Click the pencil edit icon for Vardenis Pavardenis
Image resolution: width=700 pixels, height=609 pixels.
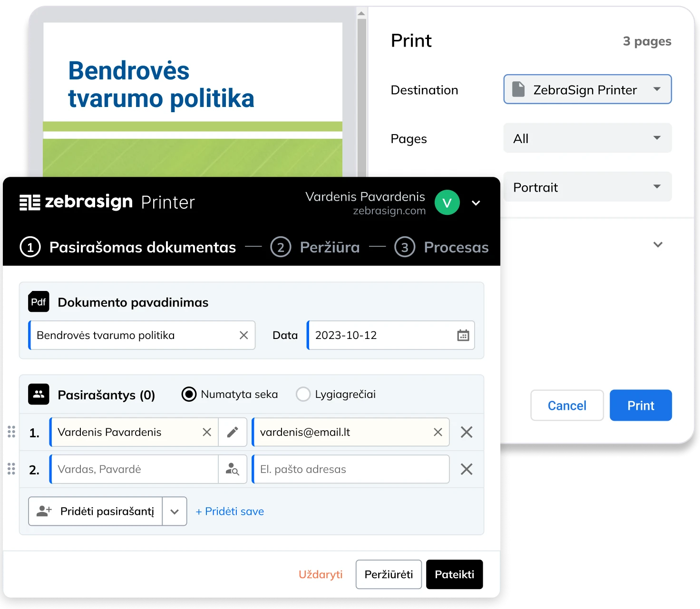click(233, 432)
